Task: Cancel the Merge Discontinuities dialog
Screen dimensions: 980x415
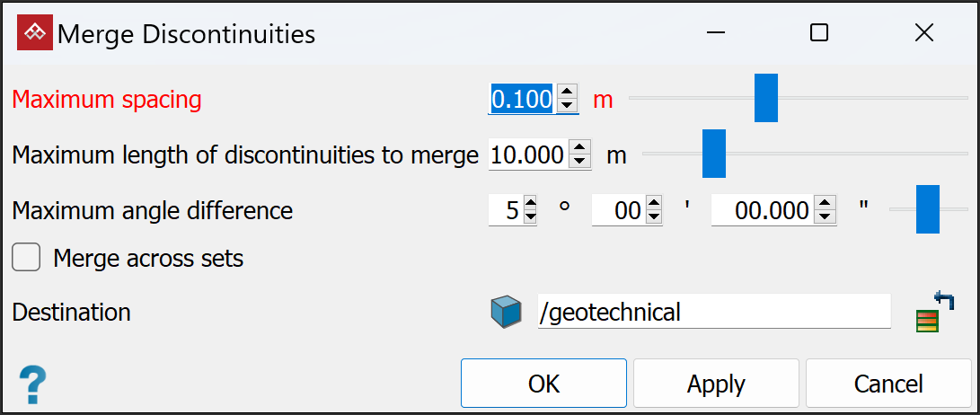Action: 887,384
